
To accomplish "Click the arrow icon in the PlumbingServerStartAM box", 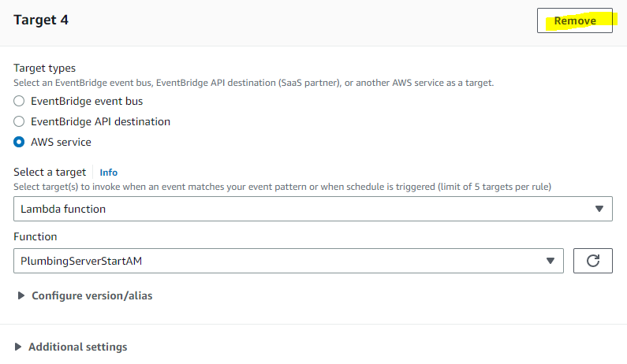I will point(550,262).
